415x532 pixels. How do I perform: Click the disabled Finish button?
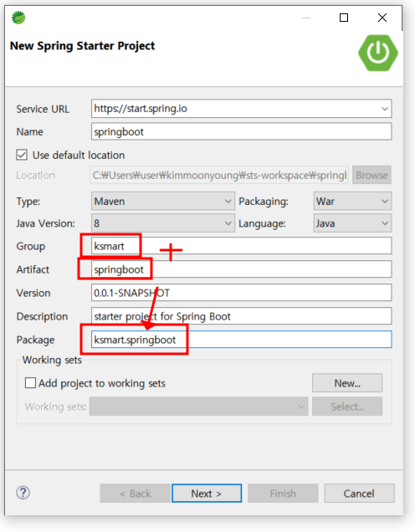[283, 494]
